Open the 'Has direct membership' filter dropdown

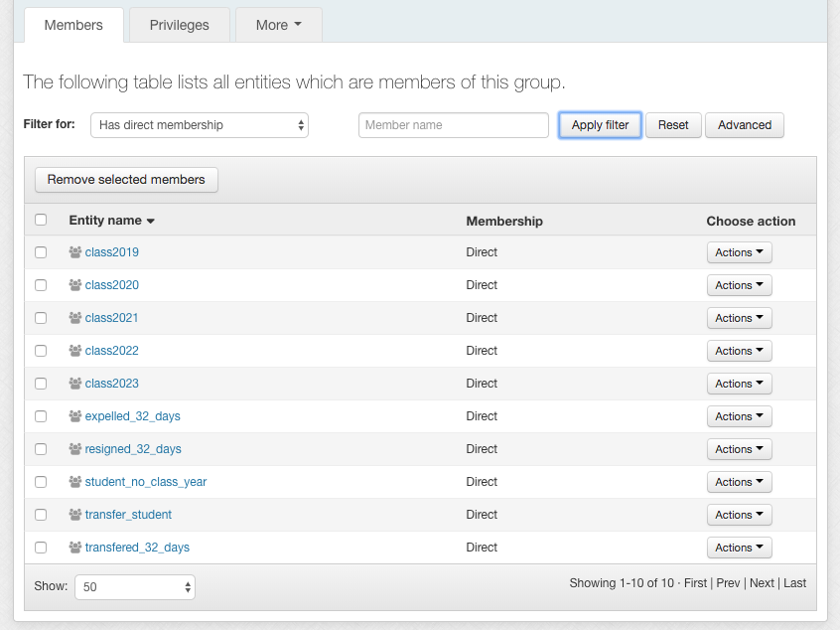(200, 125)
